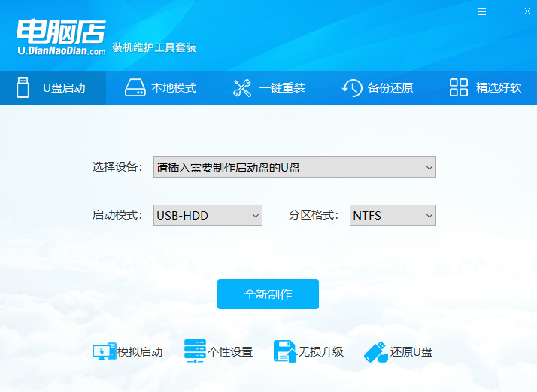Switch to the 精选好软 tab
The height and width of the screenshot is (392, 537).
(x=498, y=87)
